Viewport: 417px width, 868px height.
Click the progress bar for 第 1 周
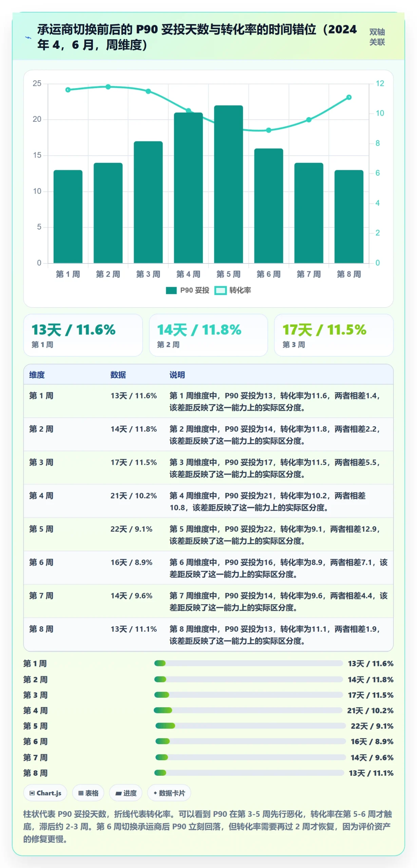click(x=248, y=663)
